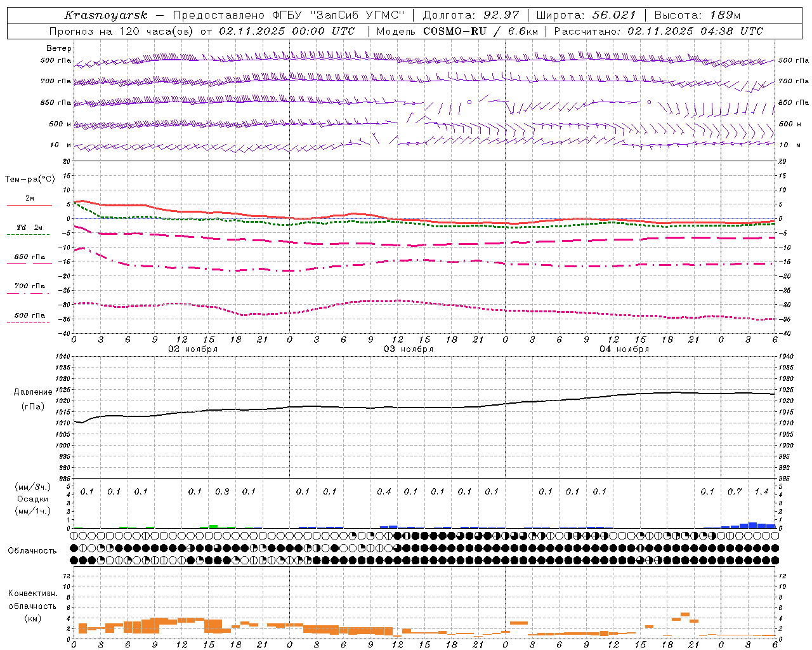
Task: Click the Krasnoyarsk station title
Action: (106, 15)
